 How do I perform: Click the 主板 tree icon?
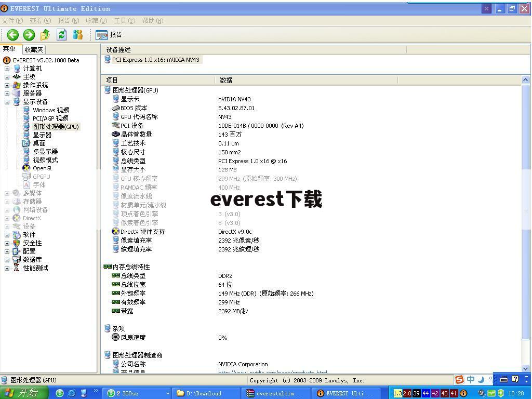16,77
